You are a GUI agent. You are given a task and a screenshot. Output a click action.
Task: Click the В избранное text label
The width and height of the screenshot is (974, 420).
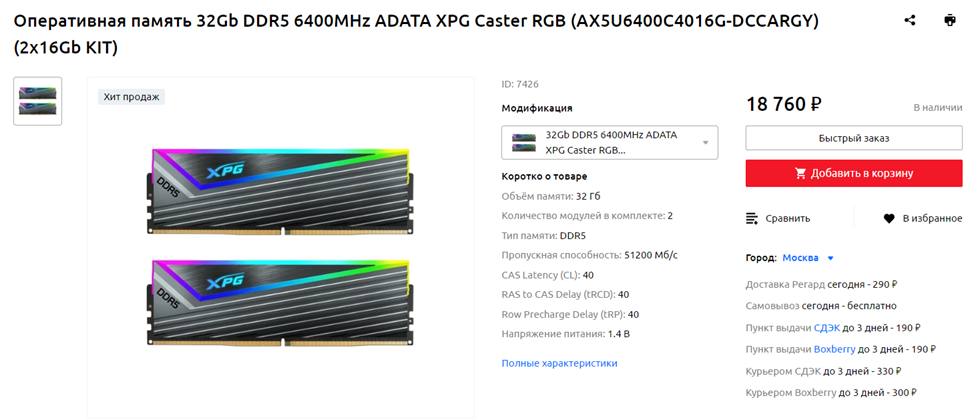(932, 219)
